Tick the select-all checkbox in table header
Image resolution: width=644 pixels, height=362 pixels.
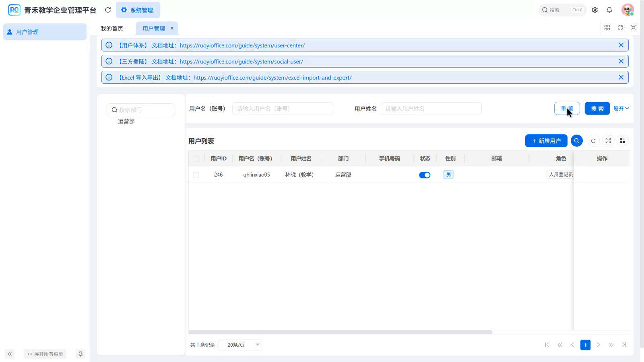tap(196, 159)
